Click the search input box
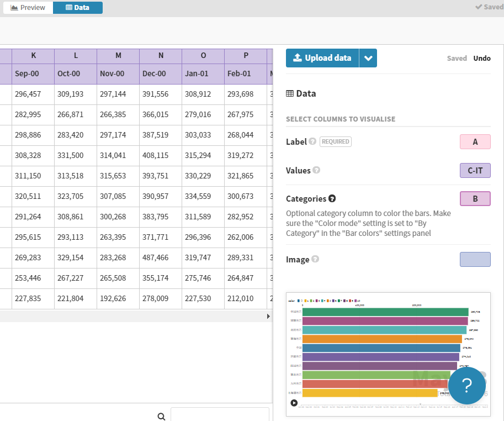504x421 pixels. pyautogui.click(x=220, y=415)
